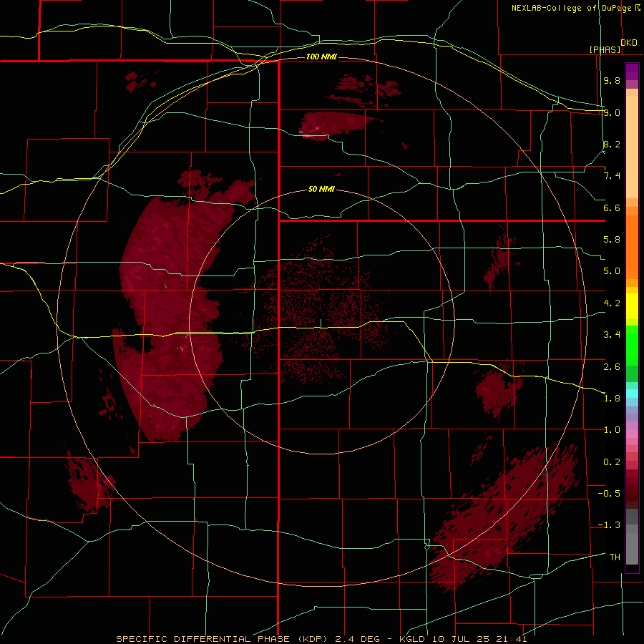Click the 0.2 scale label
This screenshot has height=644, width=644.
tap(612, 462)
